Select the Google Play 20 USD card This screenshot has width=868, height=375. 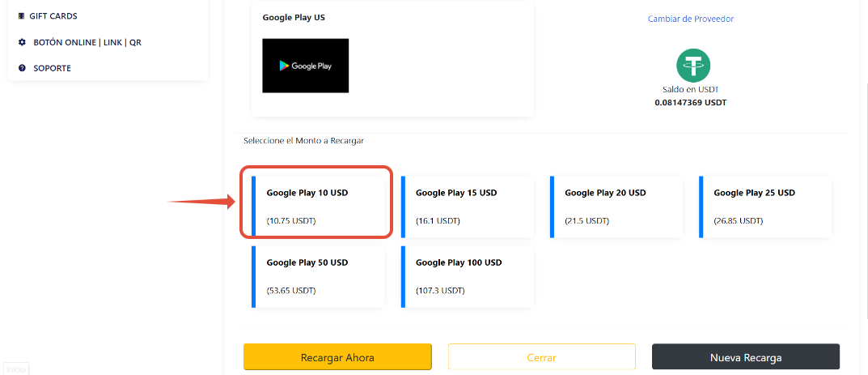[616, 207]
